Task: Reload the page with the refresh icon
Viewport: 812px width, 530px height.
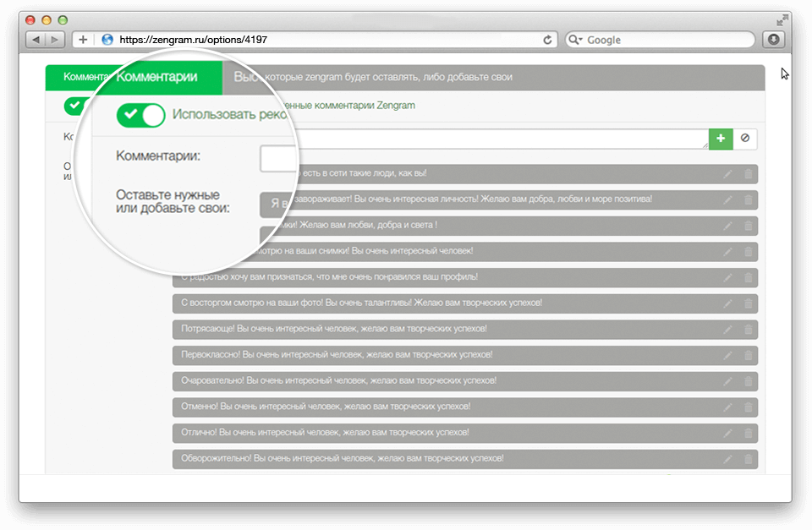Action: [x=547, y=40]
